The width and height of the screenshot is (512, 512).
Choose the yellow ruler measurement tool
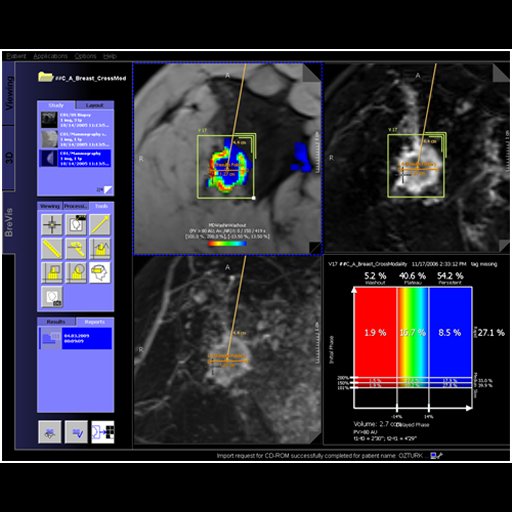[x=52, y=248]
